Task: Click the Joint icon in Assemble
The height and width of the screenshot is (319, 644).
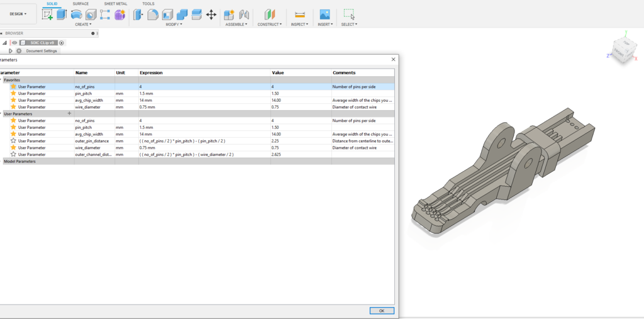Action: 244,14
